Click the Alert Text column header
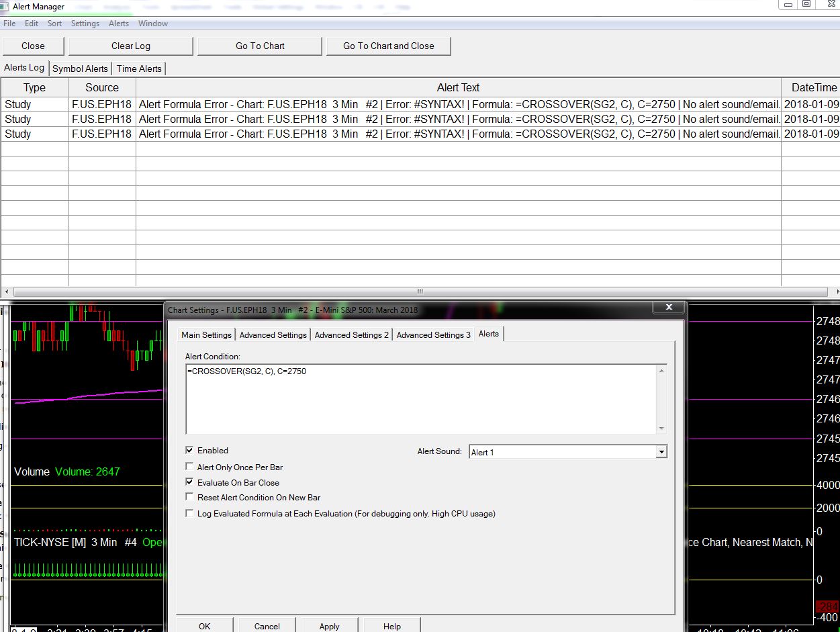The width and height of the screenshot is (840, 632). tap(458, 87)
